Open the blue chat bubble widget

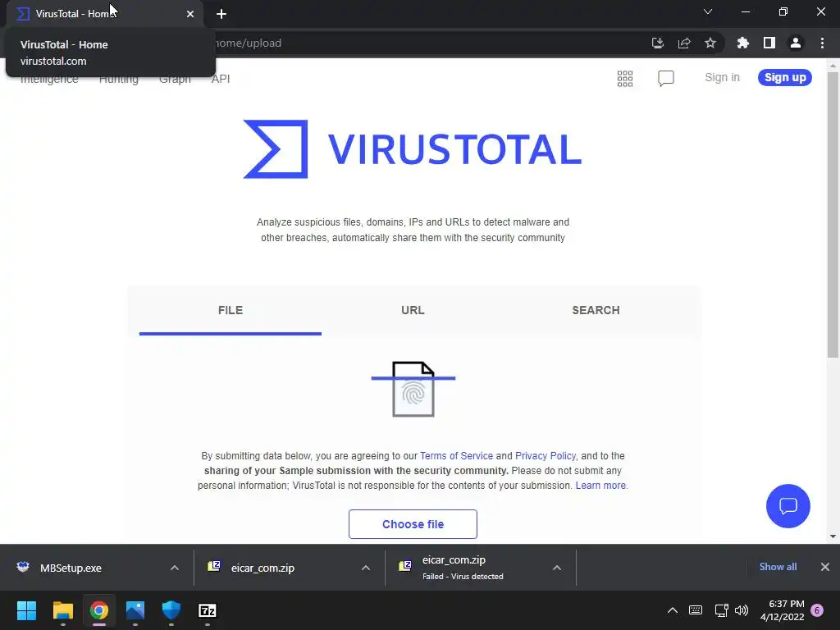point(788,505)
